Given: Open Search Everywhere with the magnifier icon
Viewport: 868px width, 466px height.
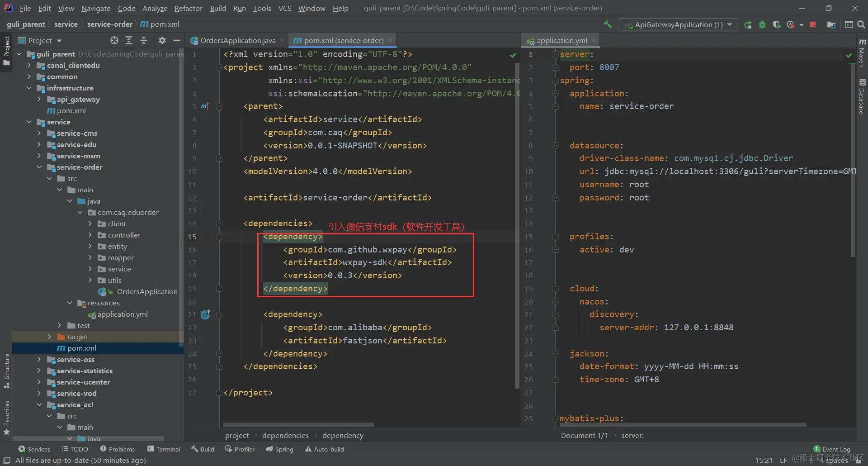Looking at the screenshot, I should 861,25.
